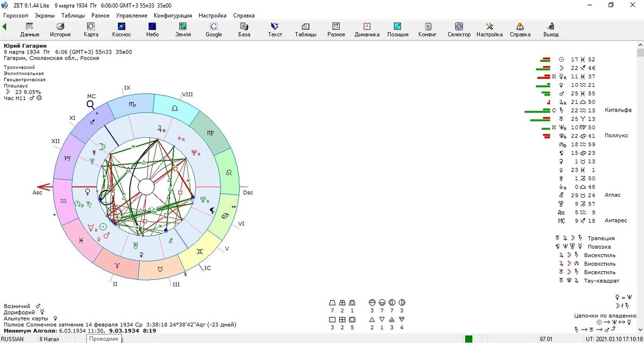Viewport: 644px width, 343px height.
Task: Click the Таблицы toolbar icon
Action: (305, 29)
